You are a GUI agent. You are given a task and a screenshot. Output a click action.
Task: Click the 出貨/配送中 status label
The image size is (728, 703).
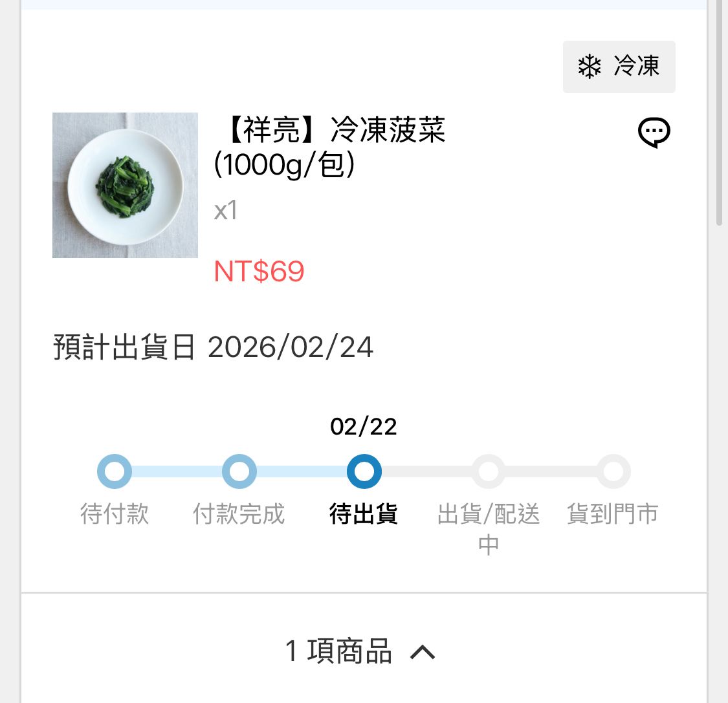pos(489,528)
